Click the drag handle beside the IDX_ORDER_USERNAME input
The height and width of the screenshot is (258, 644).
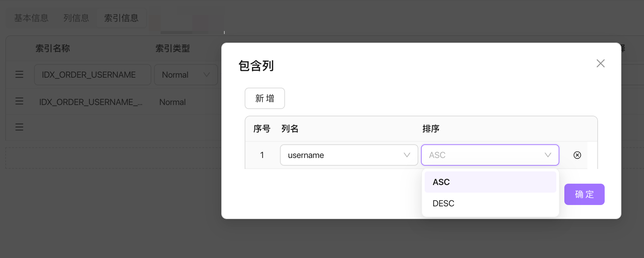(x=19, y=74)
